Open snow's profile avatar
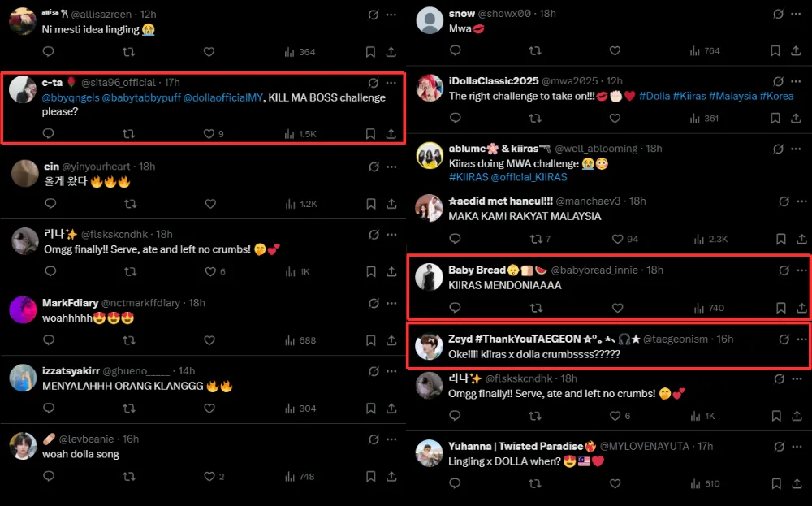This screenshot has width=812, height=506. coord(430,21)
